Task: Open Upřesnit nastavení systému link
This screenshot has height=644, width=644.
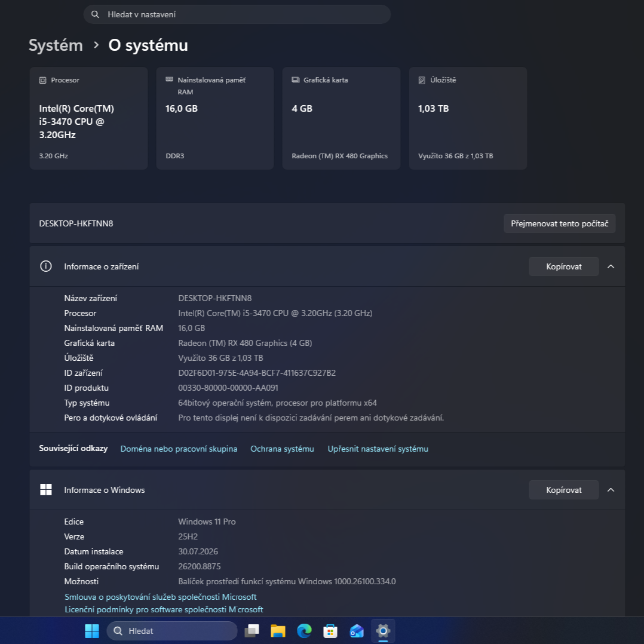Action: click(x=378, y=449)
